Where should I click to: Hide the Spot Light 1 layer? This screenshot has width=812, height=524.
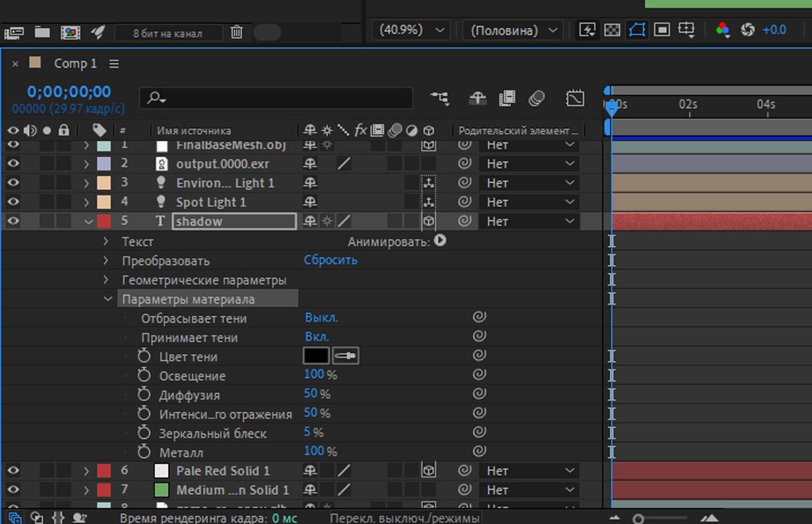14,201
